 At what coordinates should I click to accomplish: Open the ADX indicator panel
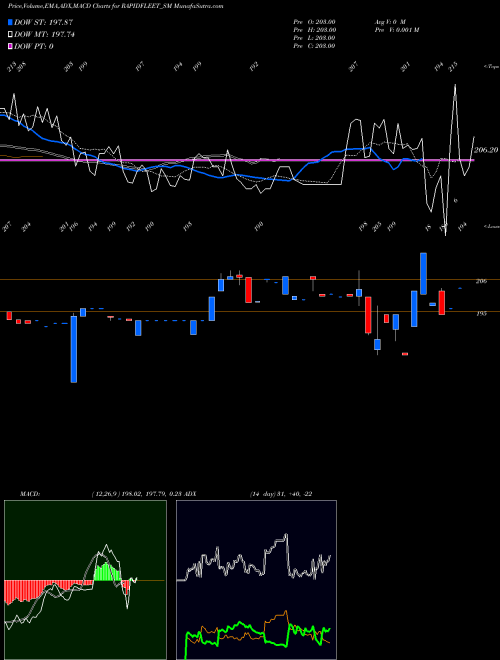click(256, 580)
